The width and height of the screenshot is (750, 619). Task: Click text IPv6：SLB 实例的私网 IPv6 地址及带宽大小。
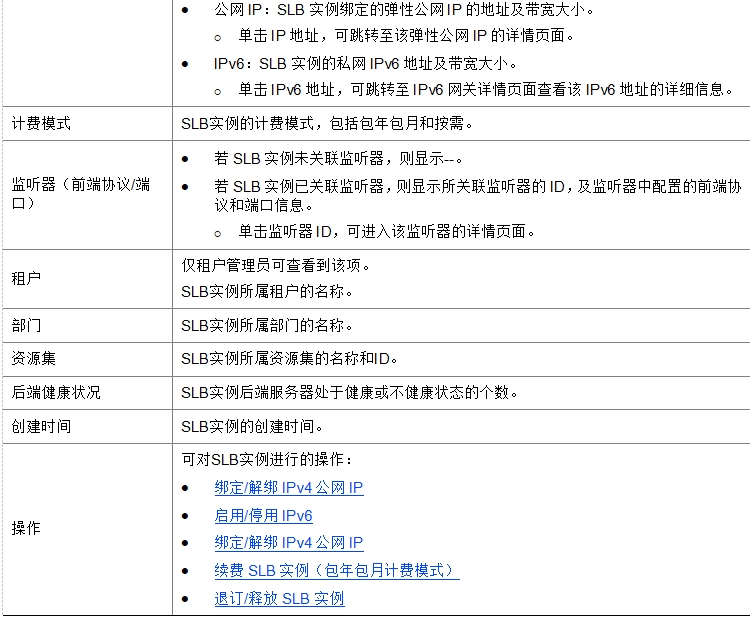tap(365, 64)
